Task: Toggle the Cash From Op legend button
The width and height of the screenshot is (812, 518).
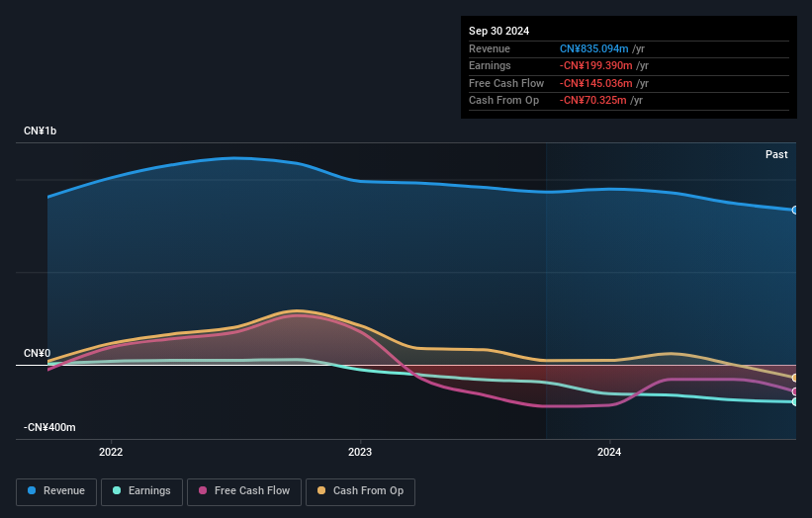Action: pyautogui.click(x=360, y=491)
